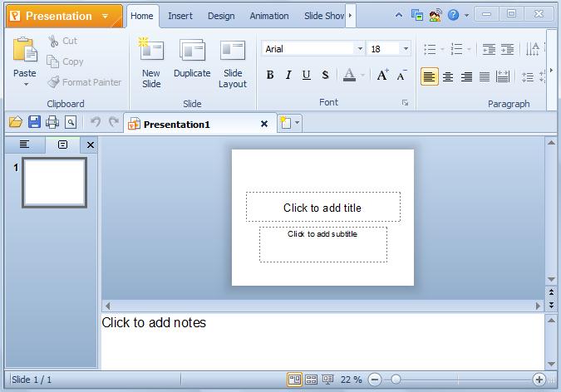
Task: Open the Slide Show tab
Action: coord(324,16)
